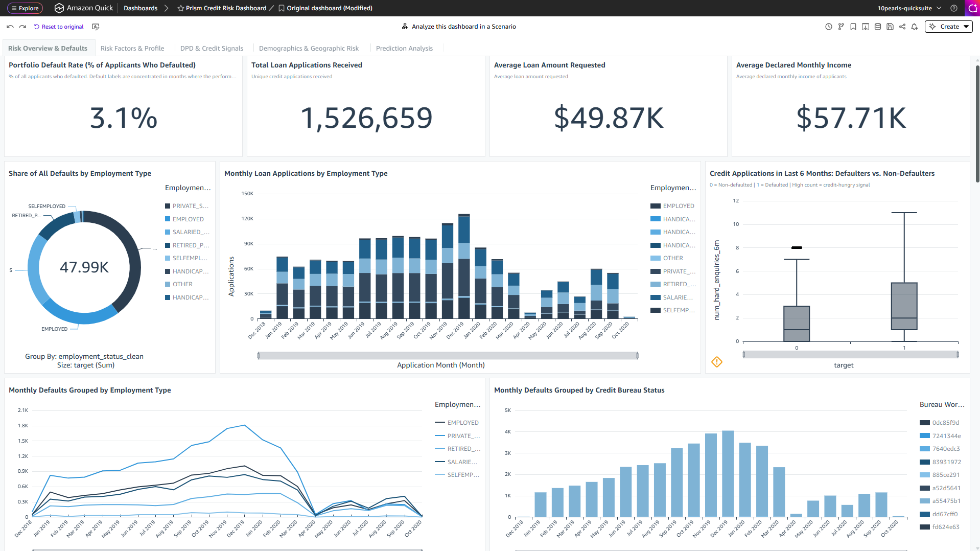Click the $49.87K average loan amount value
Viewport: 980px width, 551px height.
tap(609, 118)
